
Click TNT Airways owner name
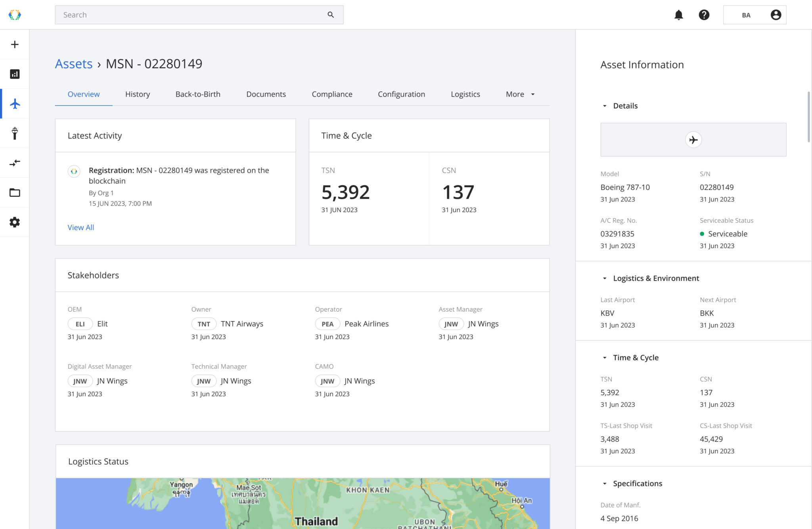click(242, 324)
